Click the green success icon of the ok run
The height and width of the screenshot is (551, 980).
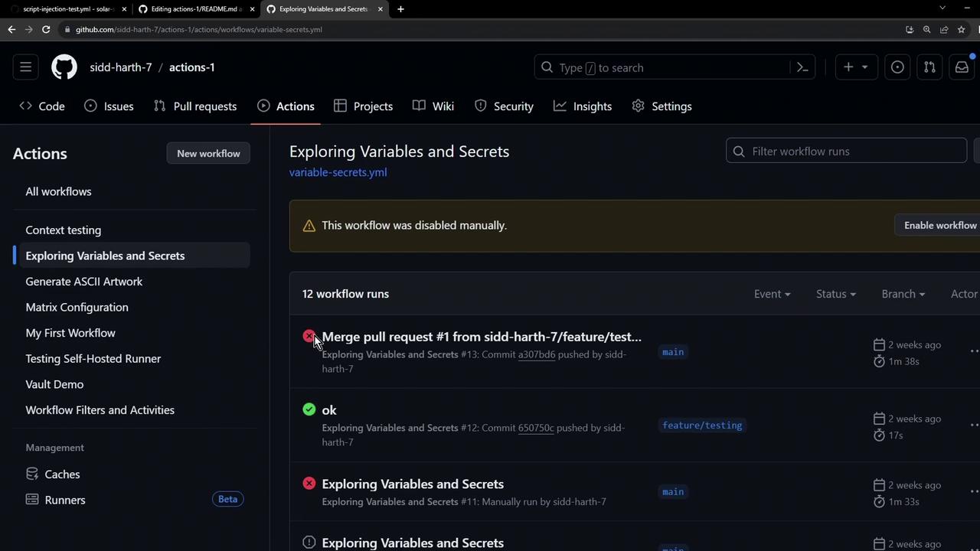coord(309,409)
